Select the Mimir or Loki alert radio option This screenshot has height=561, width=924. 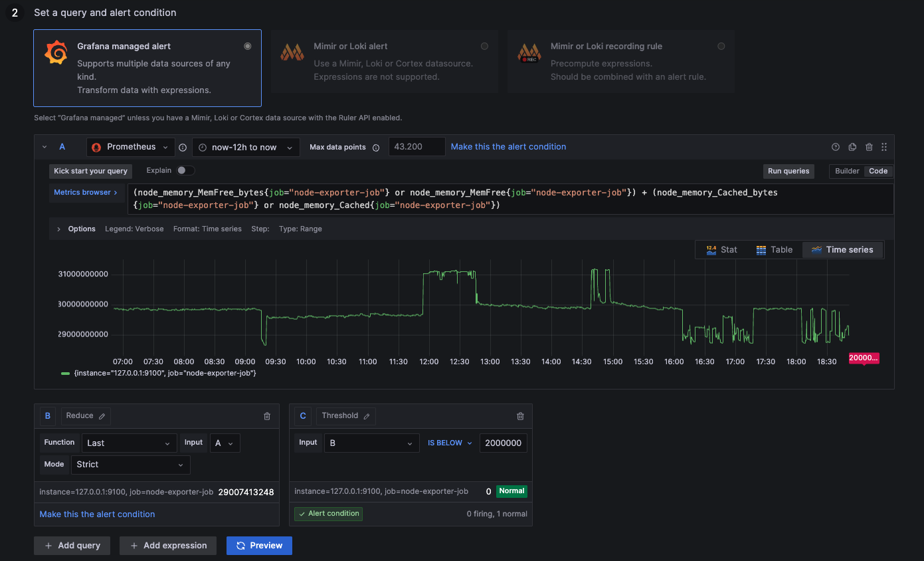click(484, 46)
